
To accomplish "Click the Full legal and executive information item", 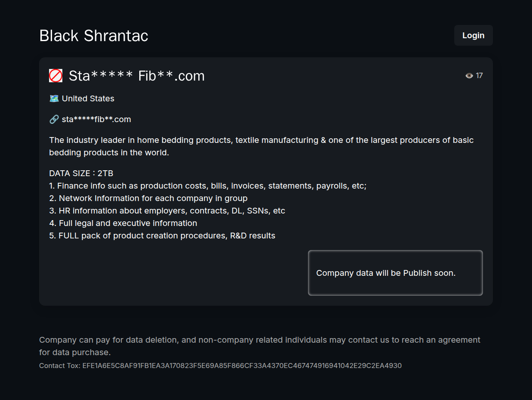I will pyautogui.click(x=123, y=223).
